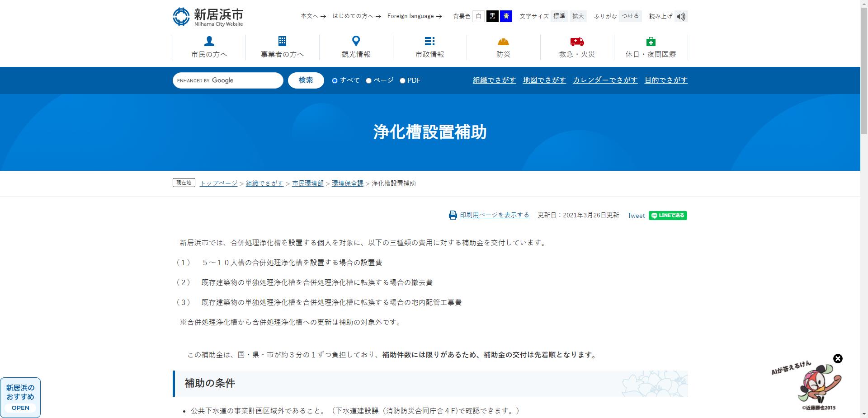Select the PDF search radio button
This screenshot has height=418, width=868.
[x=402, y=80]
